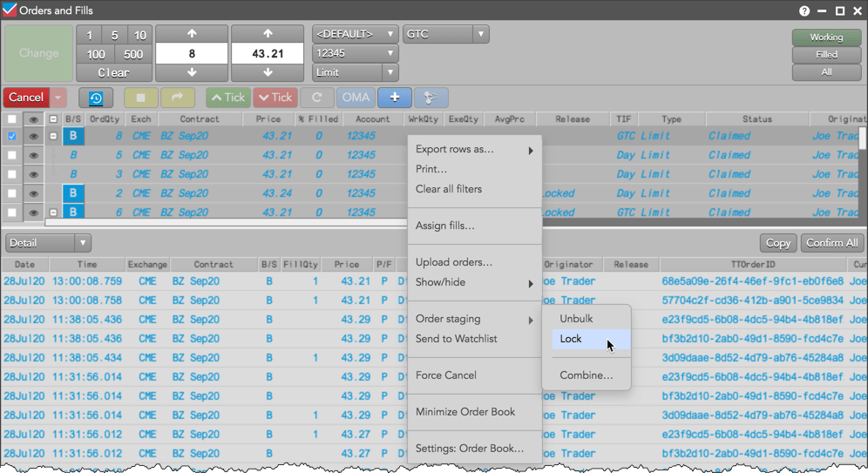Collapse the OrdQty 8 parent order row
The height and width of the screenshot is (473, 868).
(53, 136)
